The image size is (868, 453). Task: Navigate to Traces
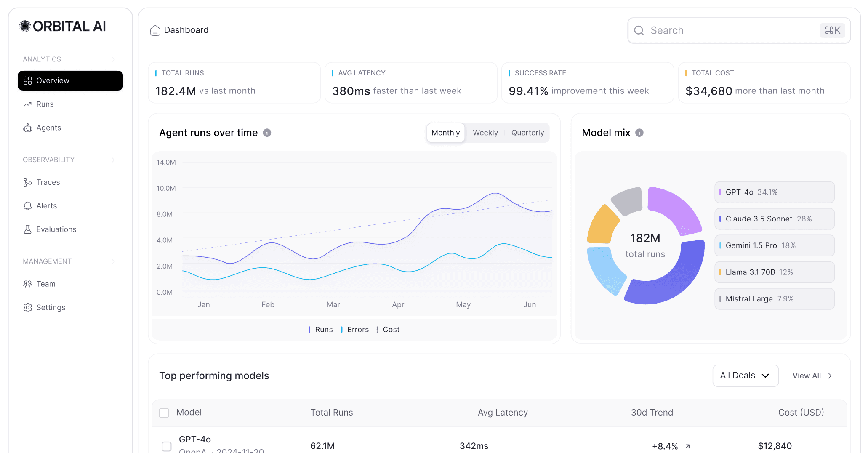70,182
